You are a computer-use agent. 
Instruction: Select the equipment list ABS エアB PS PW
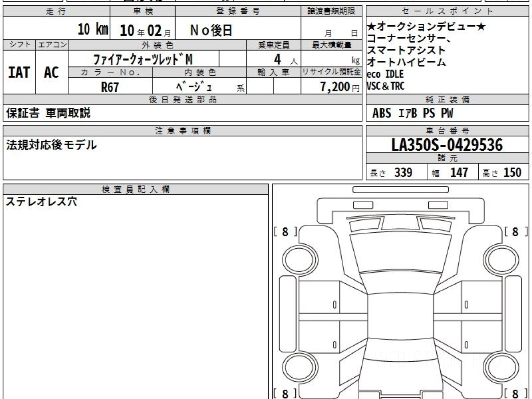(x=413, y=113)
